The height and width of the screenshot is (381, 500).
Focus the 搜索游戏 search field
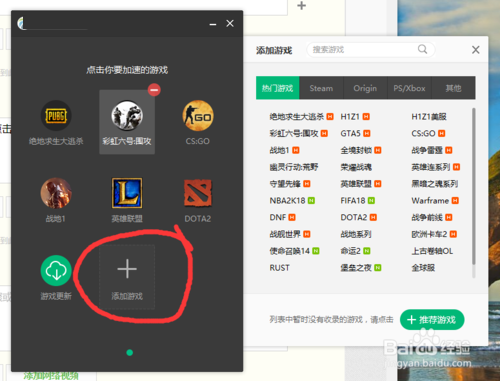coord(371,50)
